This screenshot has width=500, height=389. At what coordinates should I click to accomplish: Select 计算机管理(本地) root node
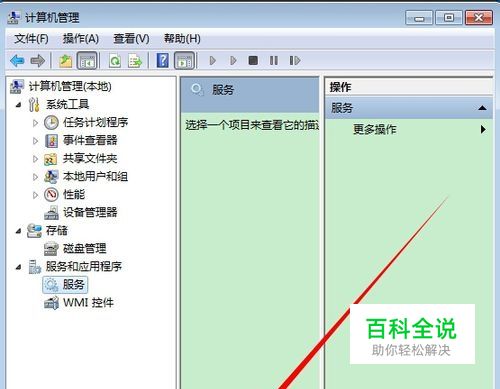[70, 87]
